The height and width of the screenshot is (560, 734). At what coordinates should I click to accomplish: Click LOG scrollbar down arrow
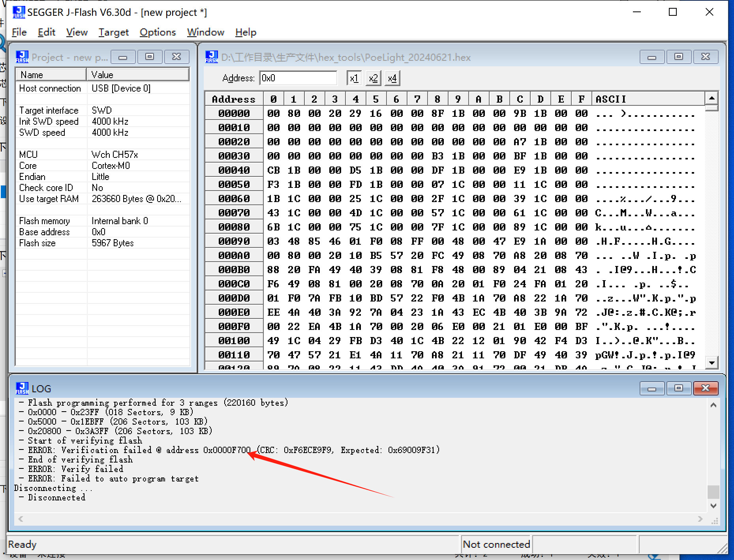click(x=713, y=506)
